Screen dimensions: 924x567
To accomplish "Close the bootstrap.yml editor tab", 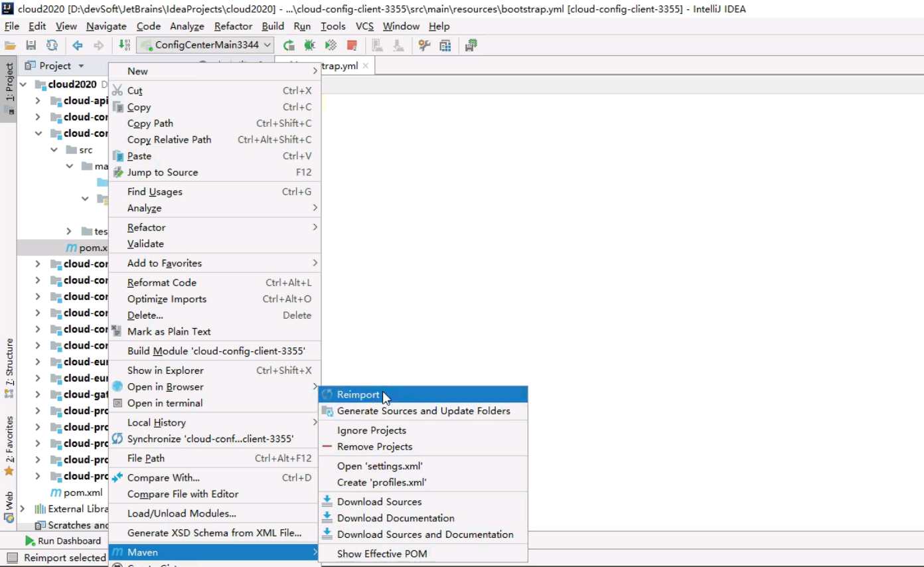I will tap(366, 66).
